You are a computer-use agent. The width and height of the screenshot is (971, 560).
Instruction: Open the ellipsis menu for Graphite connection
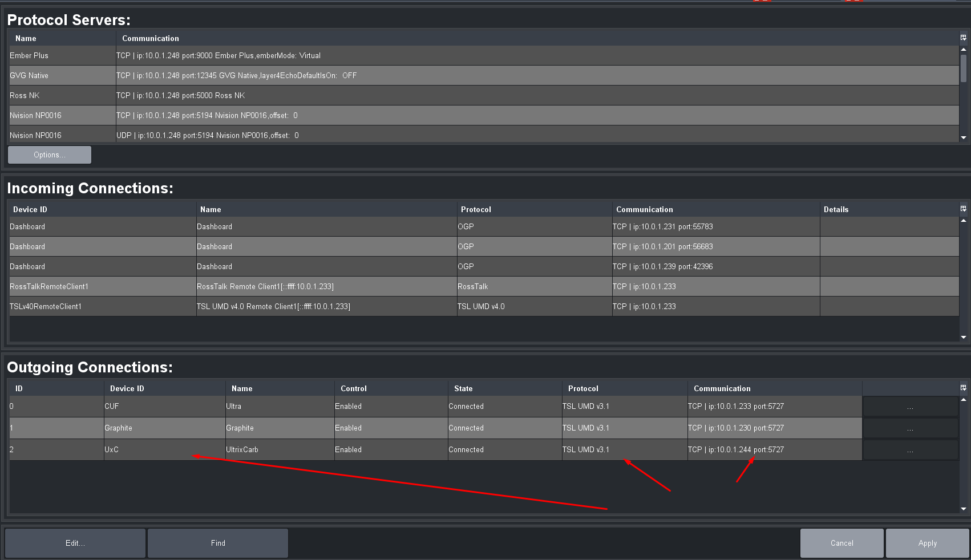pos(910,428)
